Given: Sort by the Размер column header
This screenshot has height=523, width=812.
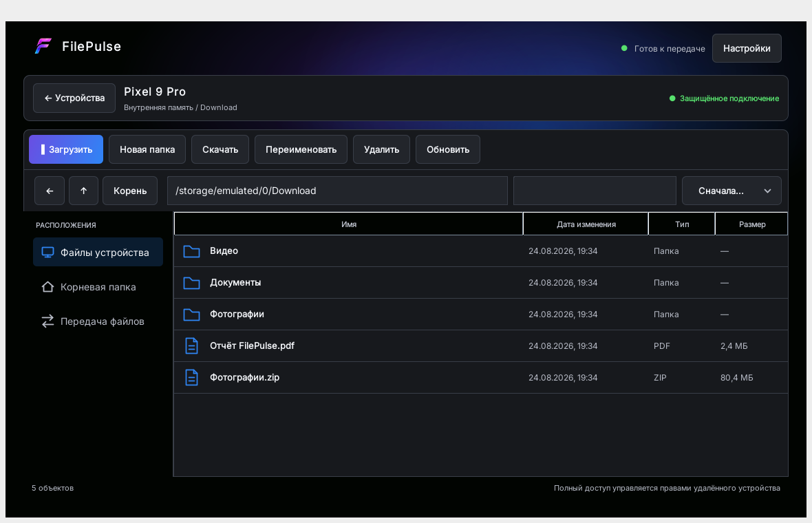Looking at the screenshot, I should (x=751, y=224).
